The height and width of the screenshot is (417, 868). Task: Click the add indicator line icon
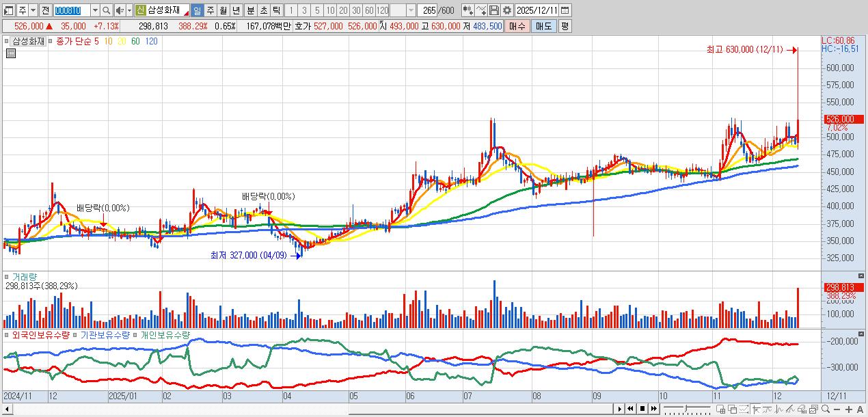pos(481,10)
